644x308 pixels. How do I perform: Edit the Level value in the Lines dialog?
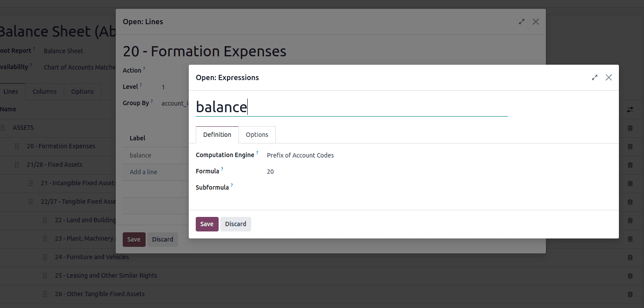(x=163, y=87)
